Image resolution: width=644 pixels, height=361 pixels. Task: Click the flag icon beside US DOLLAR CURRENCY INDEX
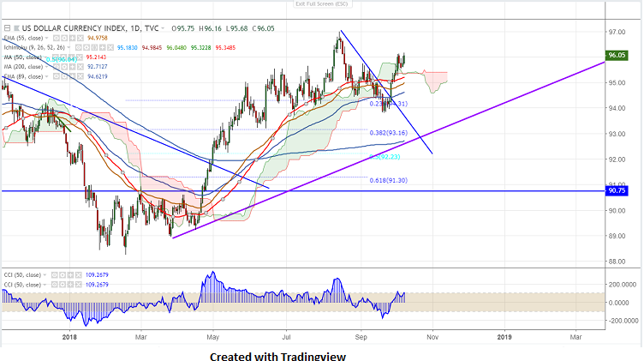coord(16,28)
